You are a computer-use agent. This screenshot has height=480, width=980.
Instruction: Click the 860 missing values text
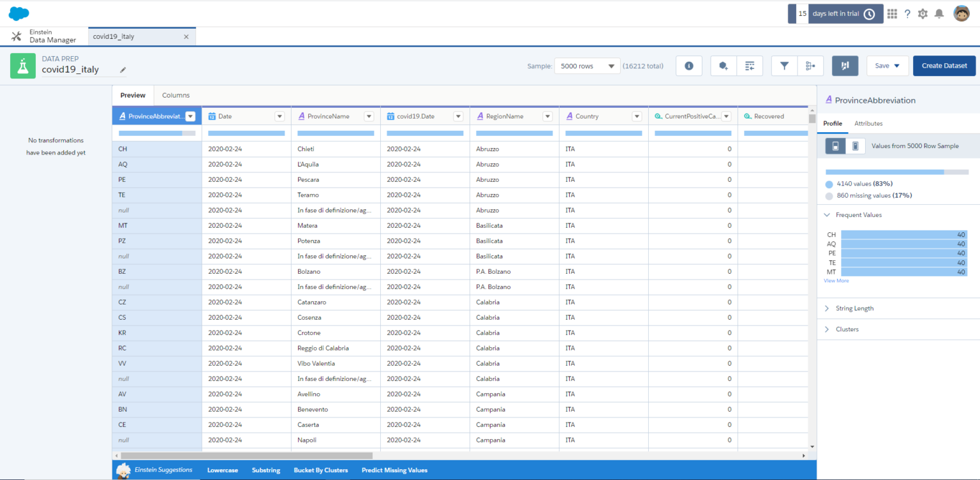874,195
